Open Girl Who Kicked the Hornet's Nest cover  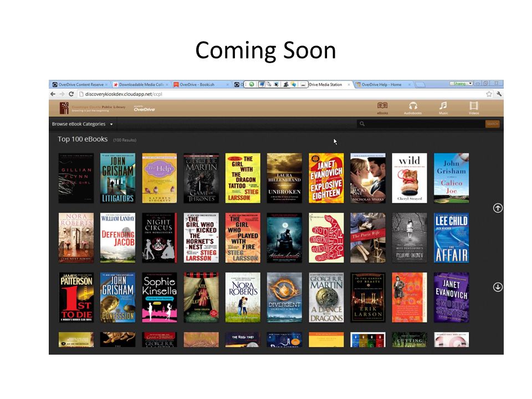pyautogui.click(x=201, y=238)
